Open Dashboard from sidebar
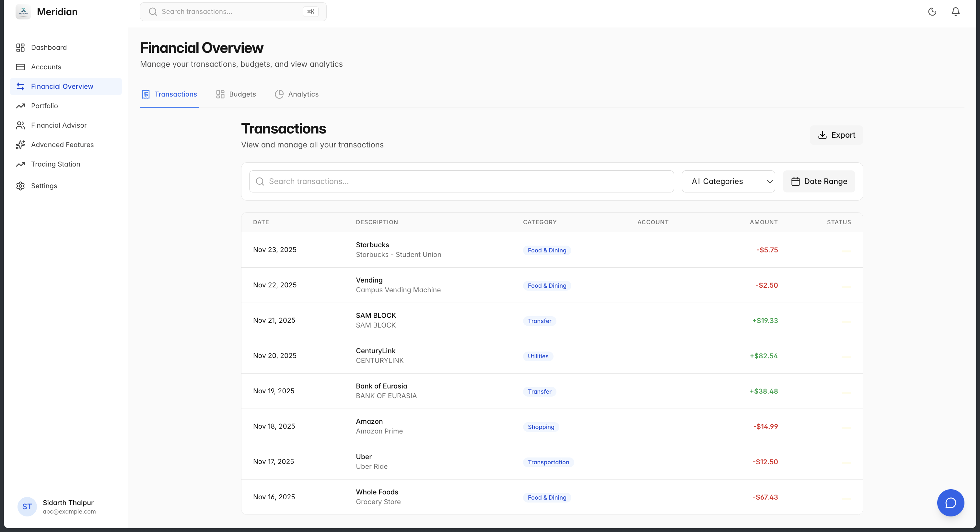Viewport: 980px width, 532px height. (x=49, y=48)
